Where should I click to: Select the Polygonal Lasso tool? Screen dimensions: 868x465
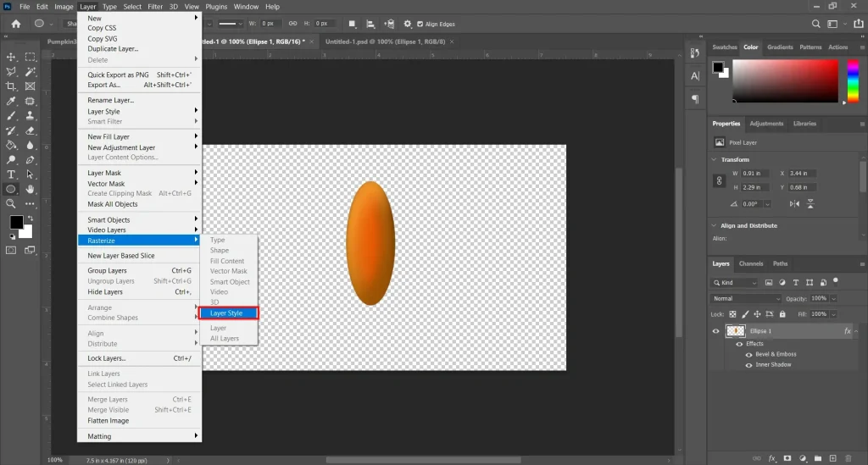point(10,71)
